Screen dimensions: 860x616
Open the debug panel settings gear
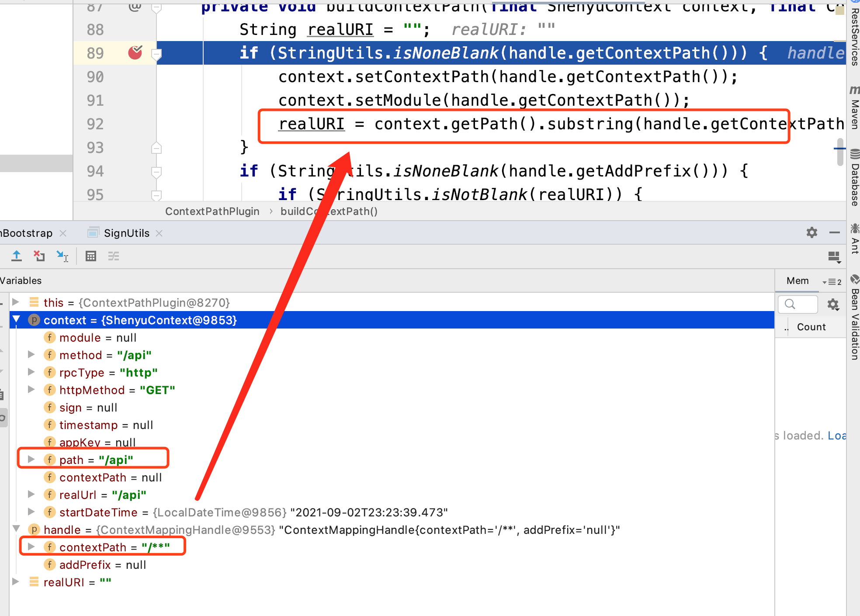pos(811,232)
